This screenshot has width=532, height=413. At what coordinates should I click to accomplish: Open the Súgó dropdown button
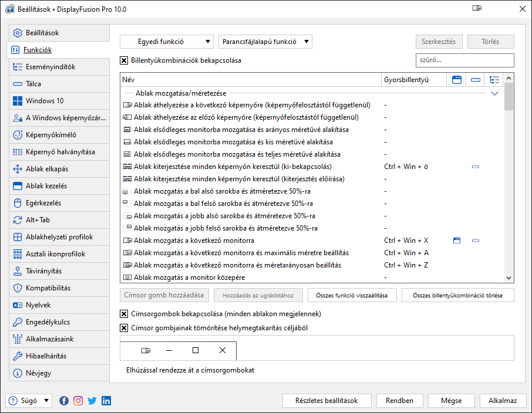[29, 401]
